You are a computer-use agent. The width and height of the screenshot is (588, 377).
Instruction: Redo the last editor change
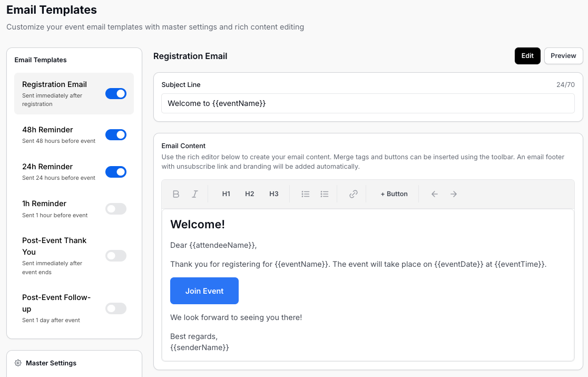point(454,194)
